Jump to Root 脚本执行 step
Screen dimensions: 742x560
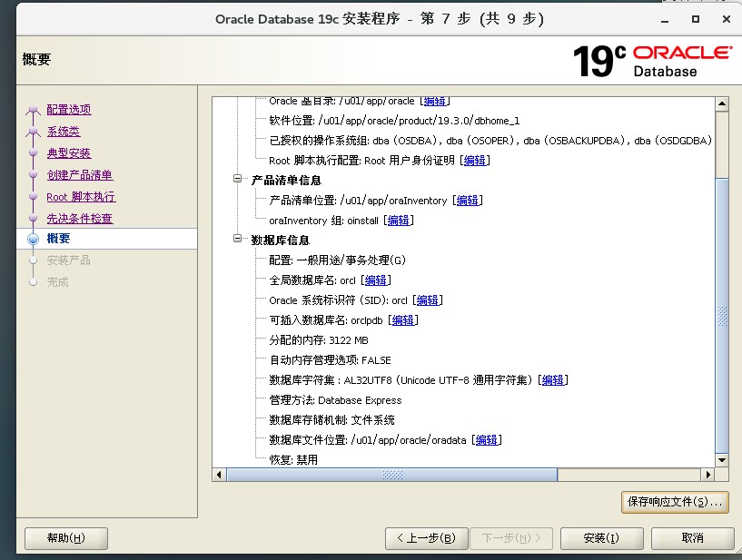click(x=81, y=197)
